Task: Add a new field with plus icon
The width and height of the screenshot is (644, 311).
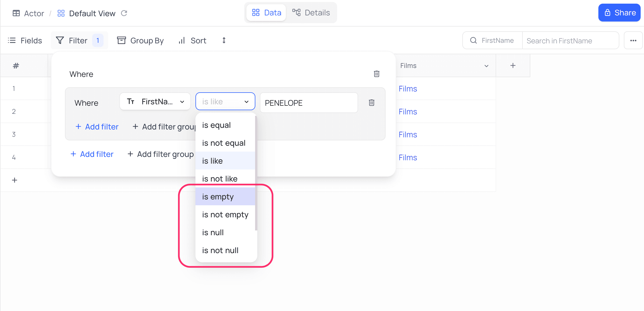Action: click(x=513, y=65)
